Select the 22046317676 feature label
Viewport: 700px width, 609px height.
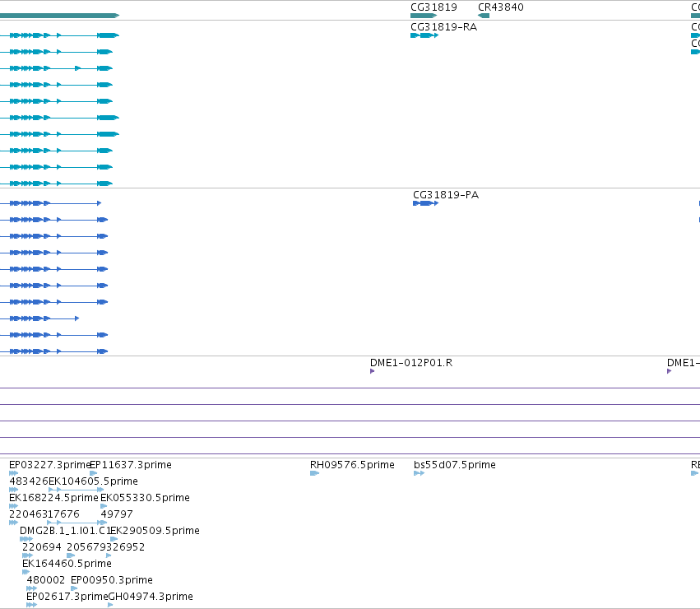tap(44, 514)
